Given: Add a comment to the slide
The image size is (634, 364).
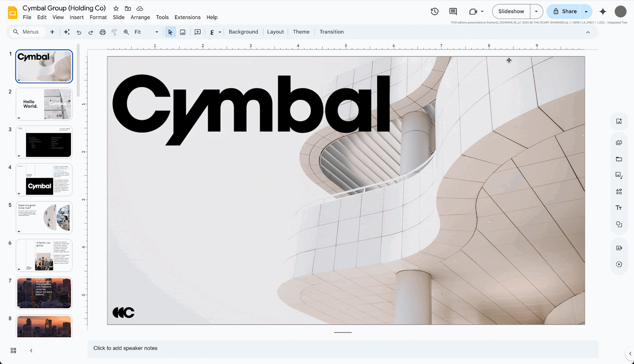Looking at the screenshot, I should 197,32.
